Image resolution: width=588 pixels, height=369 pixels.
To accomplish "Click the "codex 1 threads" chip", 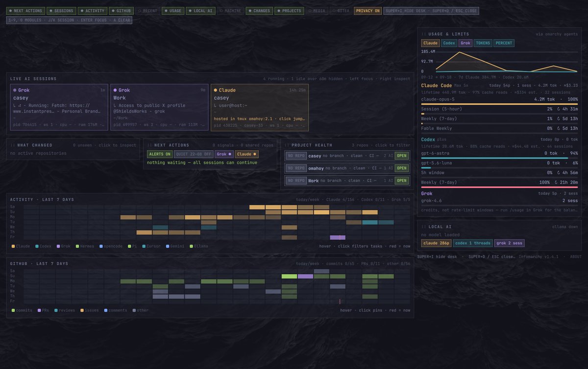I will pos(472,243).
